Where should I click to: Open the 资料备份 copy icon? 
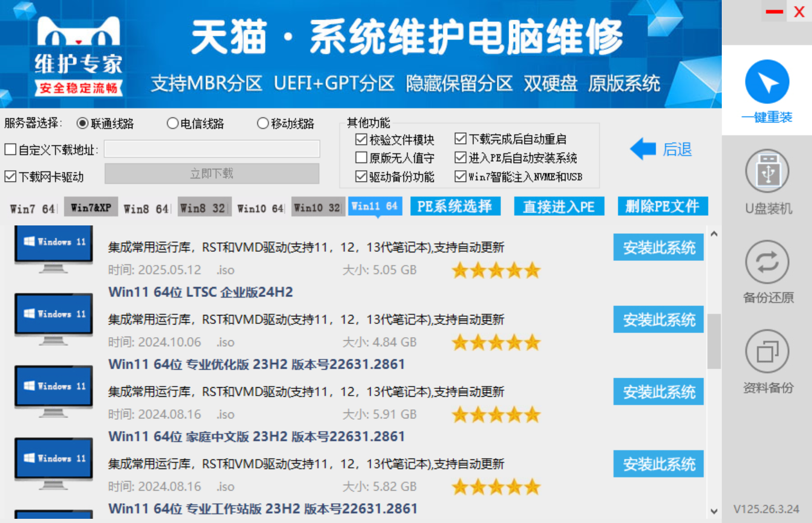click(767, 352)
